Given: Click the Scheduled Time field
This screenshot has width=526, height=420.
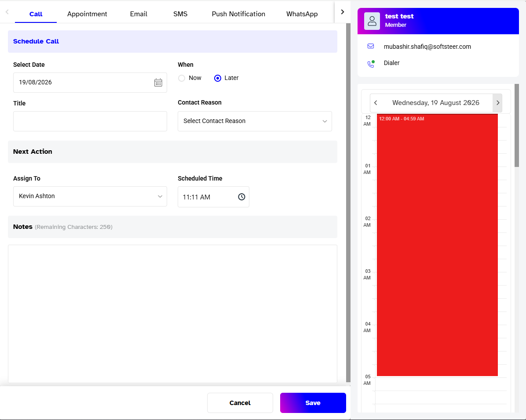Looking at the screenshot, I should 213,197.
